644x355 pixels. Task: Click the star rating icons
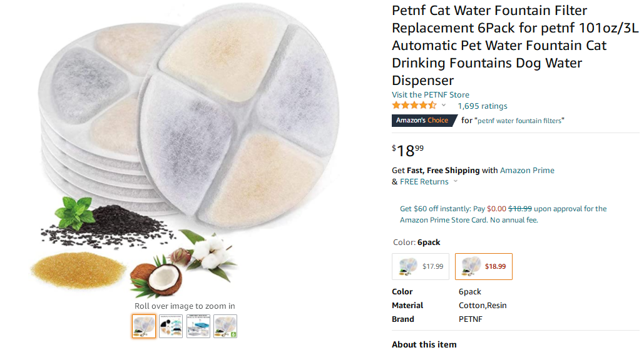(414, 106)
